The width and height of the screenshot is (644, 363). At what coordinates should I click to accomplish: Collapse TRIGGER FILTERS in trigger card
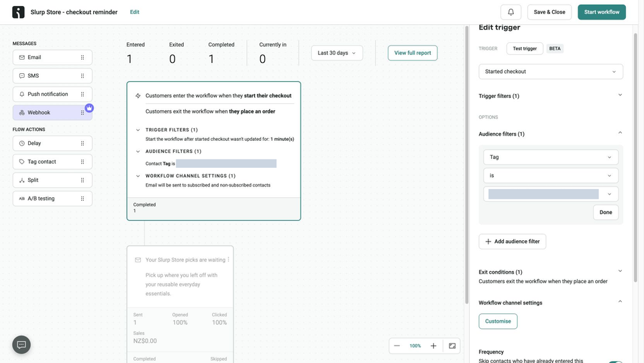(138, 129)
